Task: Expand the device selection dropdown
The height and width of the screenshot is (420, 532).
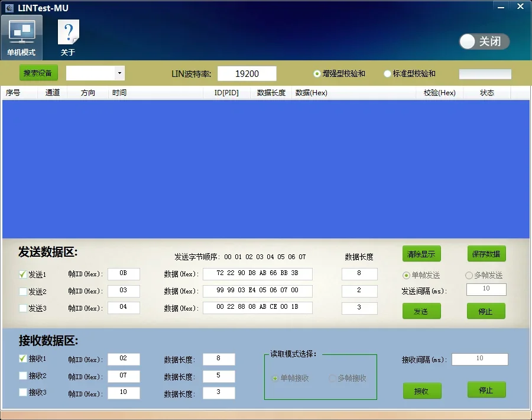Action: point(119,73)
